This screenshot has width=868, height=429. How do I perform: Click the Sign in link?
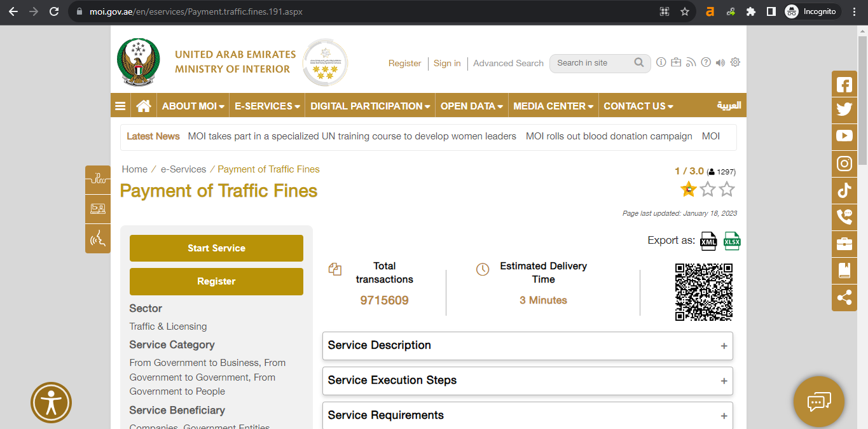[x=447, y=64]
